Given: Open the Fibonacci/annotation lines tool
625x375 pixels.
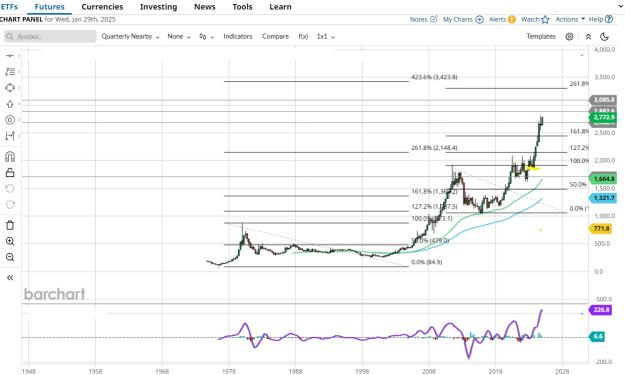Looking at the screenshot, I should pyautogui.click(x=10, y=72).
